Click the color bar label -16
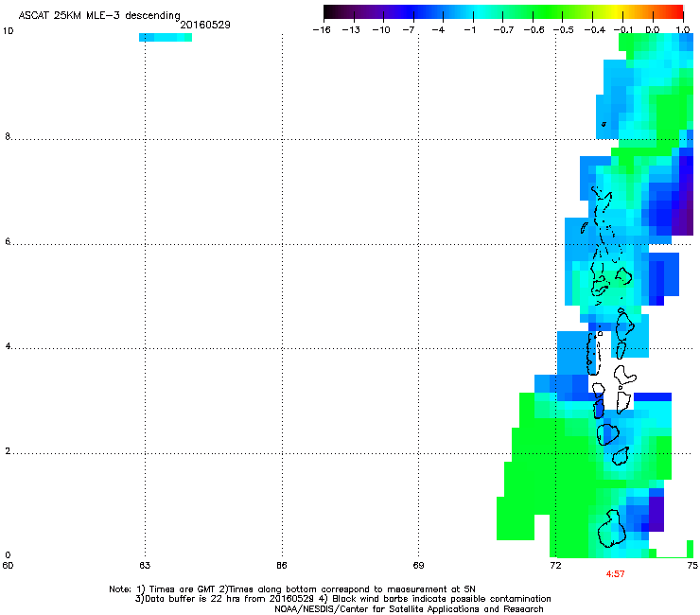700x615 pixels. [x=322, y=30]
